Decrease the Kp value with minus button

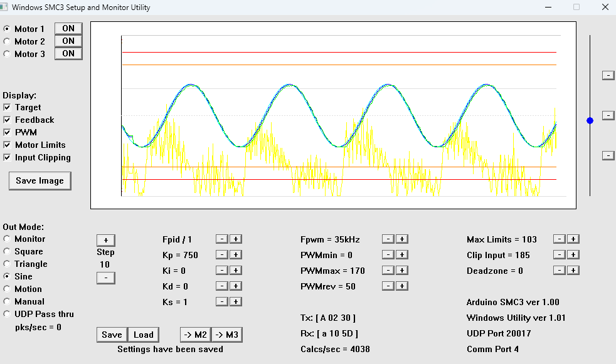pyautogui.click(x=221, y=255)
